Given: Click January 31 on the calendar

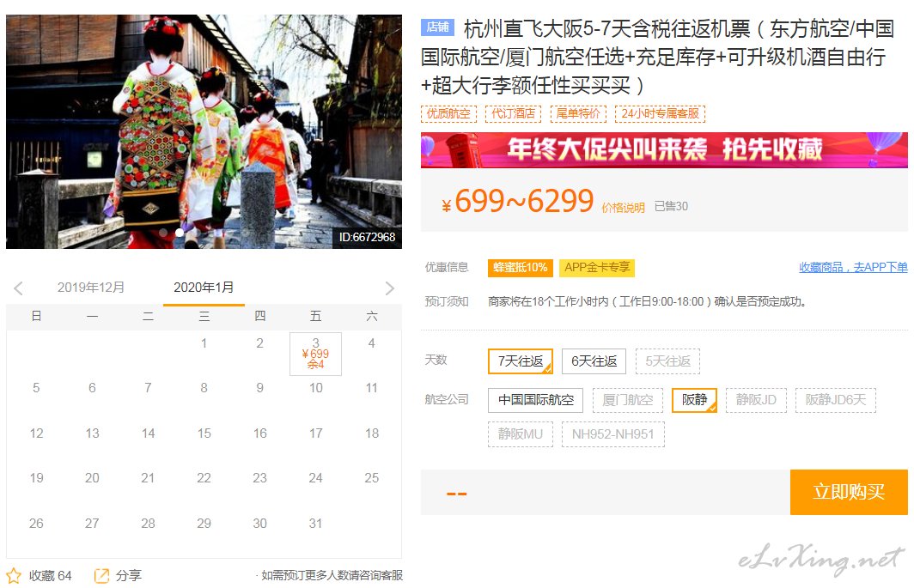Looking at the screenshot, I should pyautogui.click(x=315, y=524).
